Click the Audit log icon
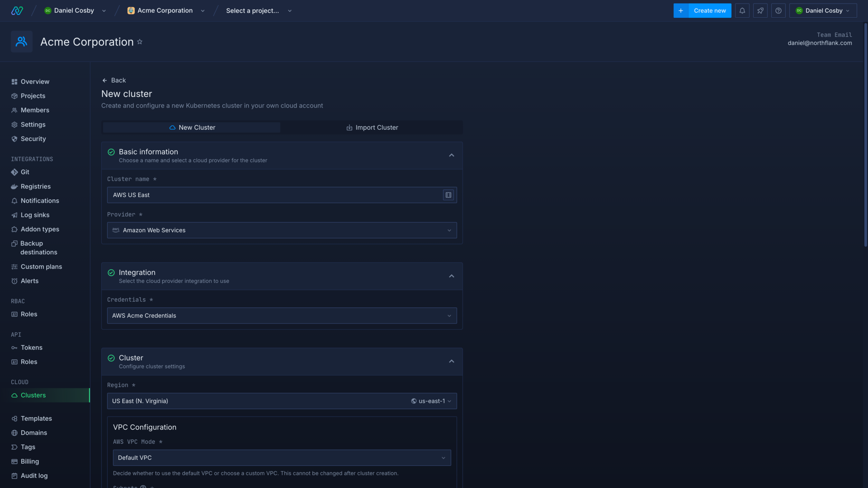Viewport: 868px width, 488px height. pyautogui.click(x=14, y=476)
